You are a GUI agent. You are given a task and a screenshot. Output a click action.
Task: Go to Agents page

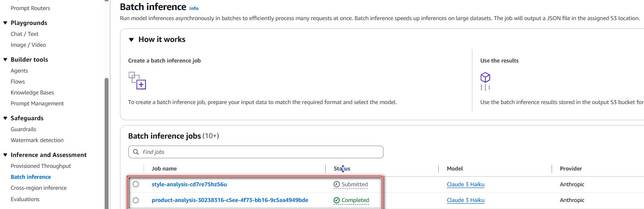(19, 71)
